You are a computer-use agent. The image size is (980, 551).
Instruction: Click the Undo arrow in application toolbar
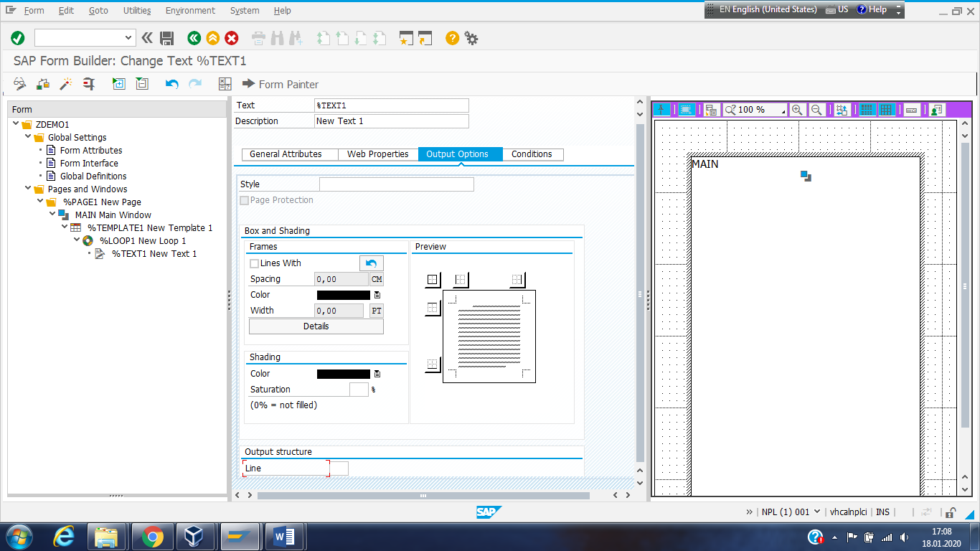[x=171, y=84]
